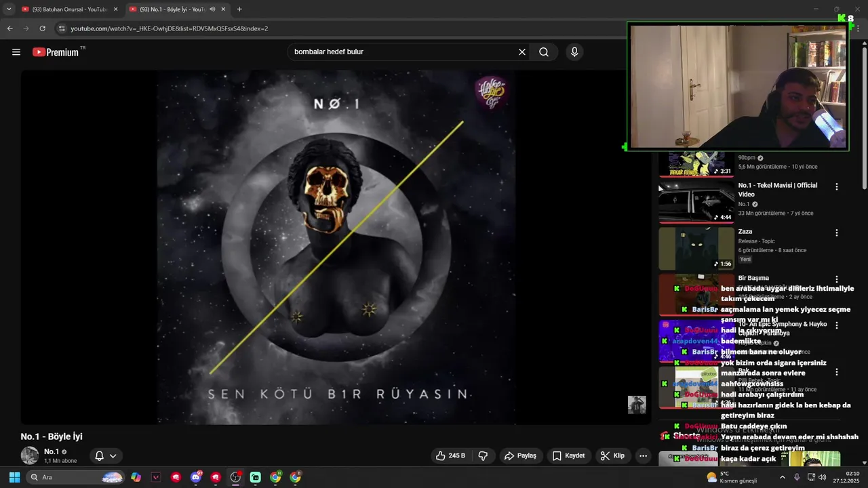
Task: Open options for An Epic Symphony video
Action: pyautogui.click(x=837, y=325)
